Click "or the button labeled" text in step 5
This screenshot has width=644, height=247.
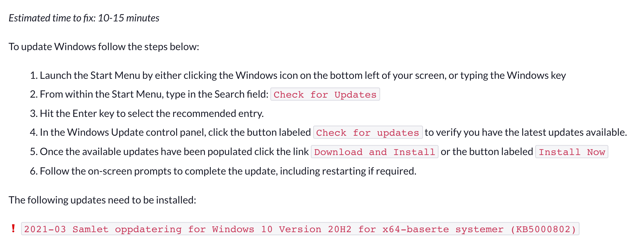[x=486, y=152]
